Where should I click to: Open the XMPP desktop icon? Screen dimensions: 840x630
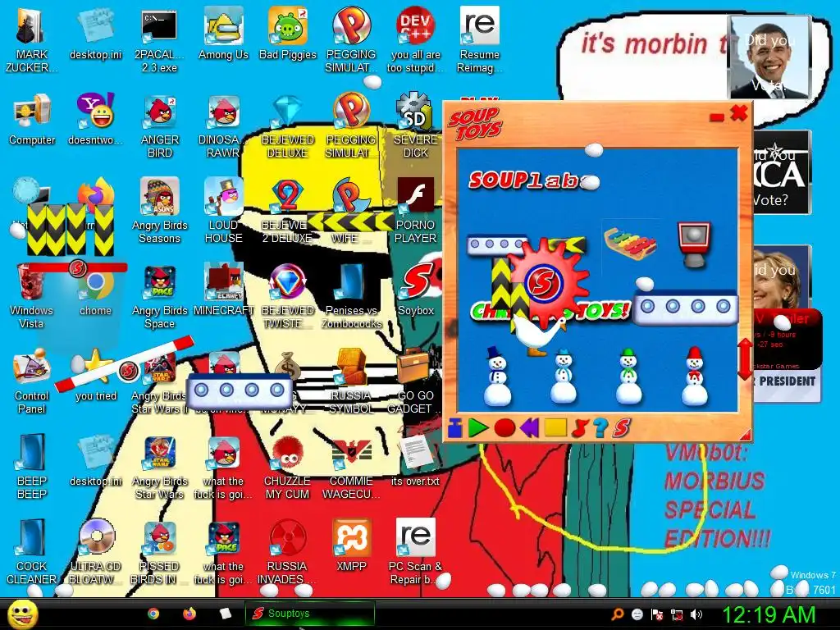351,546
